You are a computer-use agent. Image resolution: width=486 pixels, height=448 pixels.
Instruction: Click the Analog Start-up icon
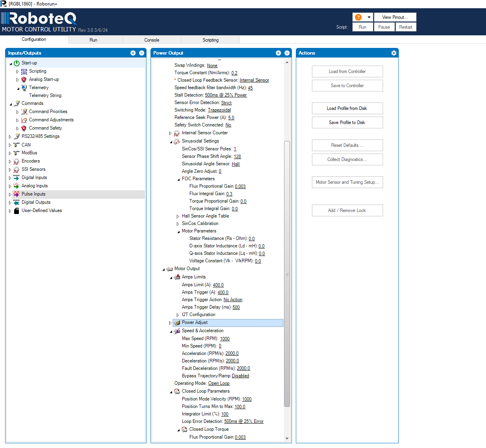pos(24,79)
